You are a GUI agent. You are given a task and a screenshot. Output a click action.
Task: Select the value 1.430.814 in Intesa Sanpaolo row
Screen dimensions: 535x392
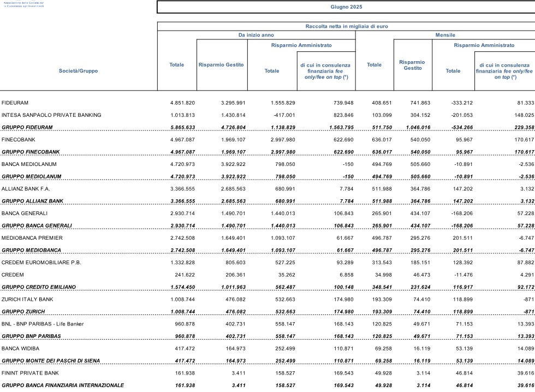click(233, 115)
